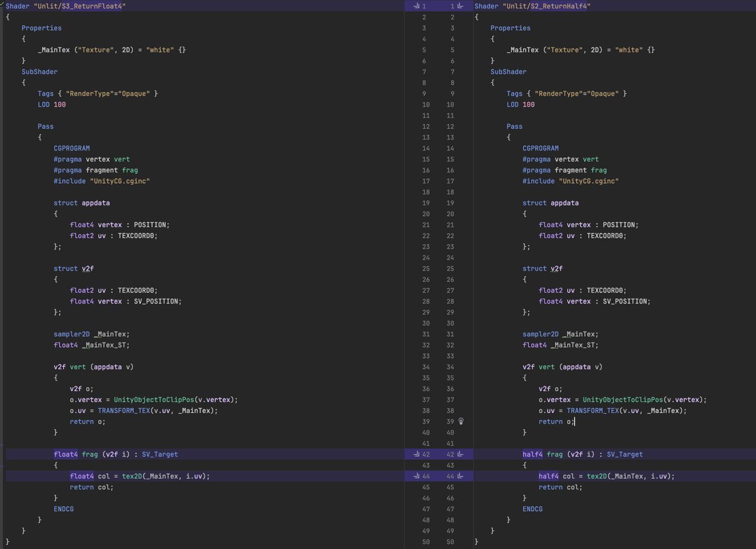
Task: Open the lightbulb quick-fix icon at line 39
Action: point(461,421)
